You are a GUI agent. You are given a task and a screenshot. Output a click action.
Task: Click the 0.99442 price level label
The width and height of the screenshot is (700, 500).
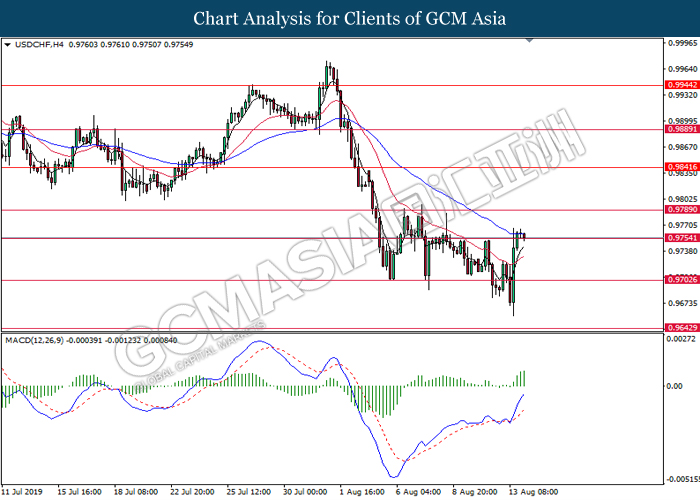(x=682, y=85)
